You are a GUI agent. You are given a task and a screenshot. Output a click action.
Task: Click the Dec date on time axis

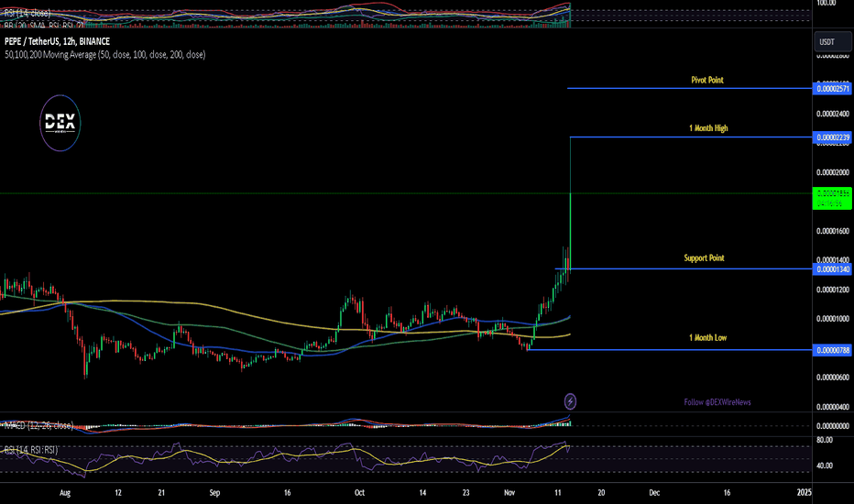[x=654, y=493]
